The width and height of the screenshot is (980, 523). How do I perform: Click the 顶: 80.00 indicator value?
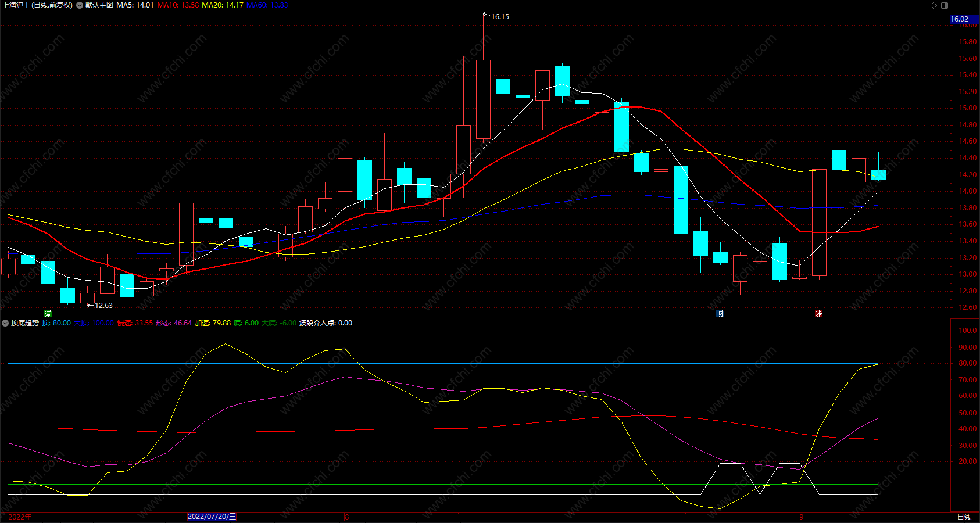pos(56,323)
